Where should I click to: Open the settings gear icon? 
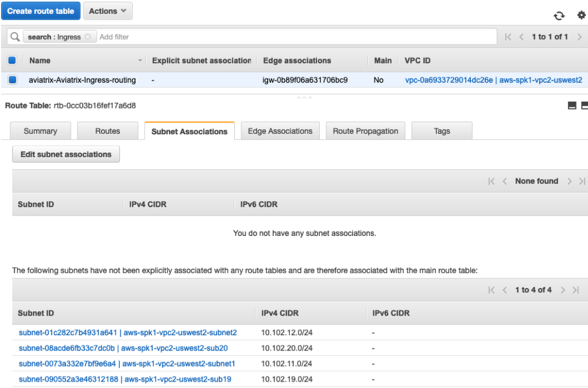click(x=581, y=15)
